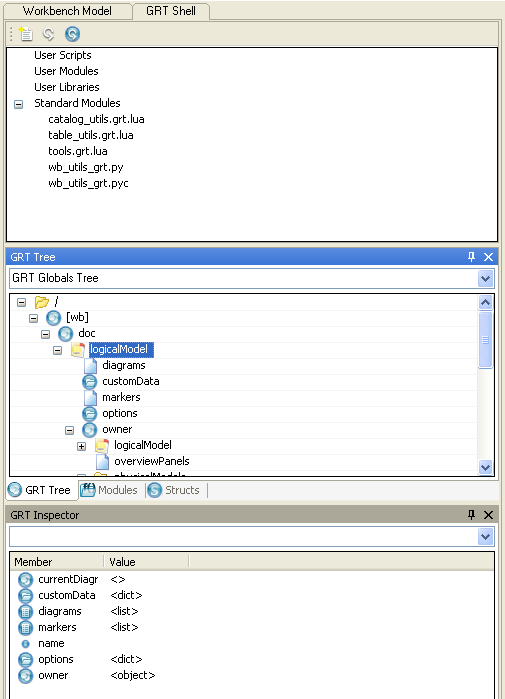
Task: Click the customData dict icon in tree
Action: tap(90, 382)
